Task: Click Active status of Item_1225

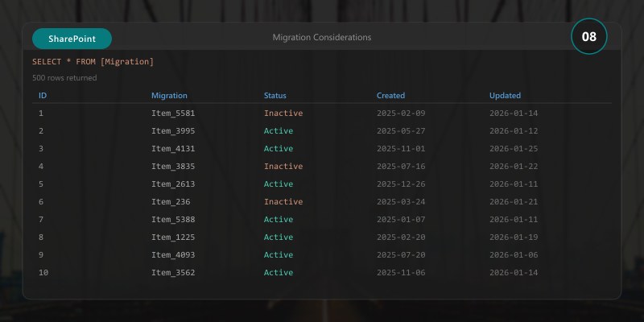Action: tap(278, 237)
